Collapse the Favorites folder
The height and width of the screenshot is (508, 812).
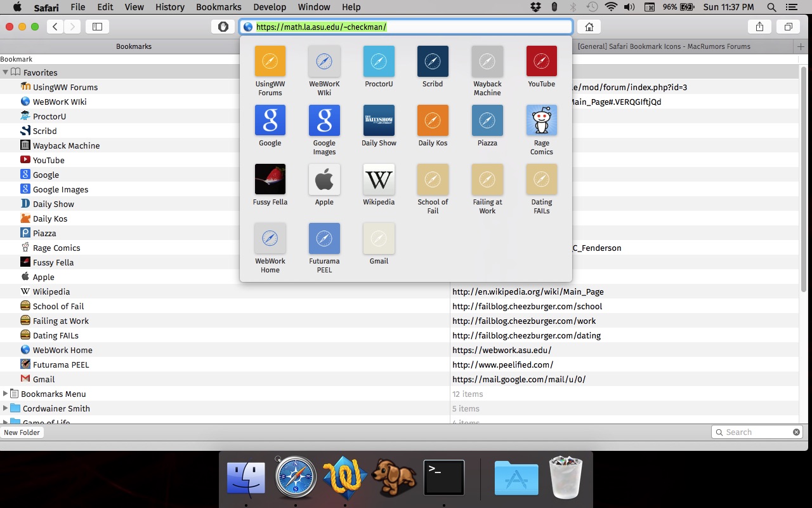tap(6, 72)
